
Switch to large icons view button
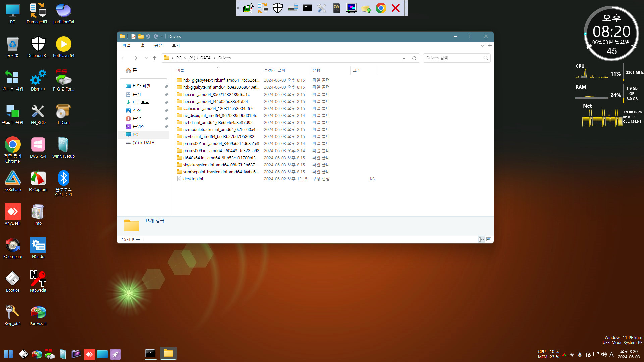(489, 239)
